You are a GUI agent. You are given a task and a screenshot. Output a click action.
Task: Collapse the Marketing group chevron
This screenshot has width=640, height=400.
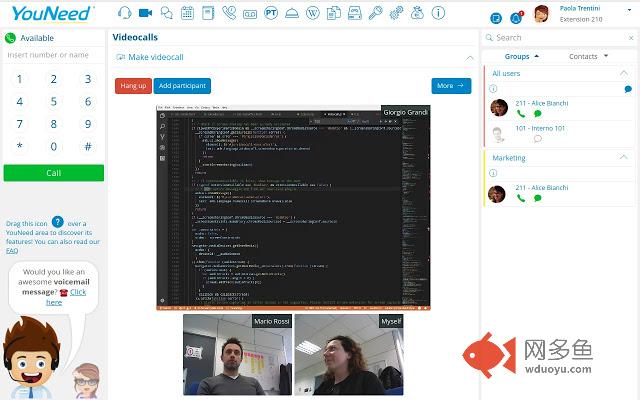click(624, 158)
